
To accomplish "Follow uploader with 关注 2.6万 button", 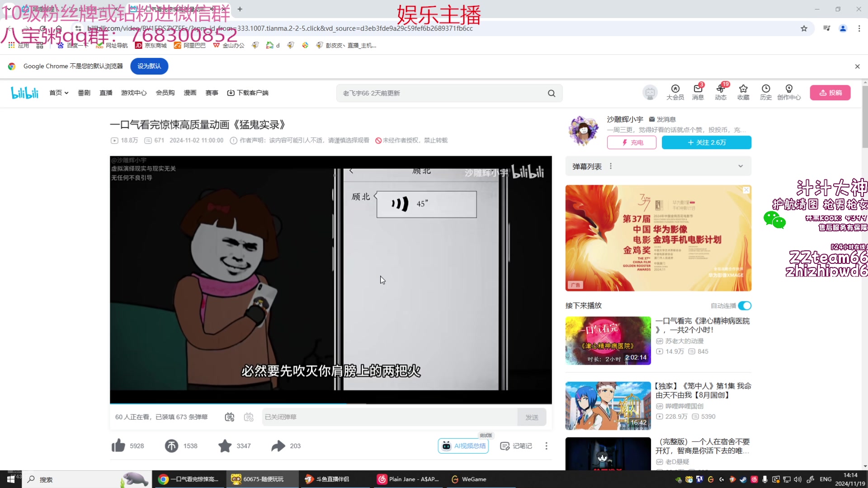I will tap(707, 142).
